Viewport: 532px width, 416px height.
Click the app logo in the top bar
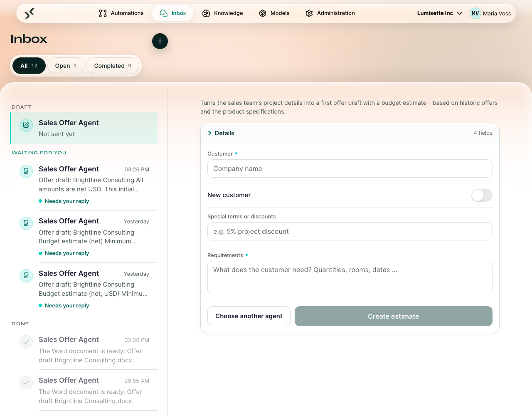30,13
